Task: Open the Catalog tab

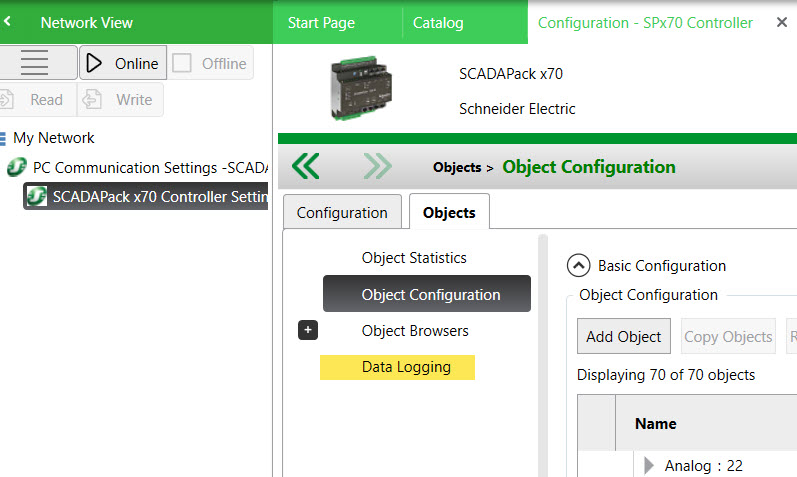Action: click(438, 22)
